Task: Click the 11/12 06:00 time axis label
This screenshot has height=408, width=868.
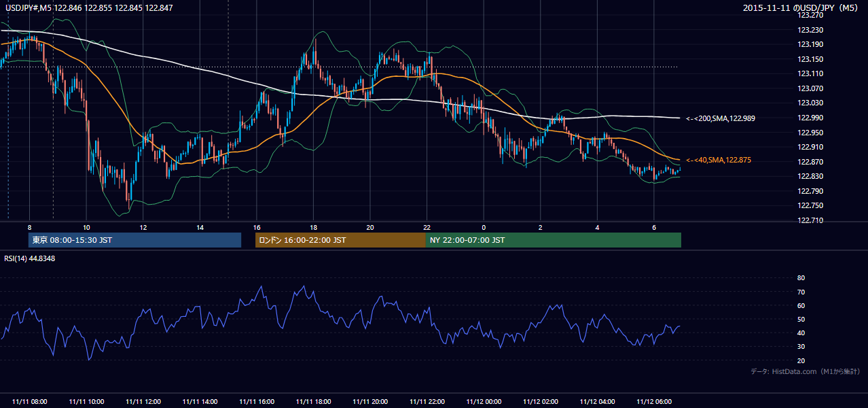Action: [x=654, y=402]
